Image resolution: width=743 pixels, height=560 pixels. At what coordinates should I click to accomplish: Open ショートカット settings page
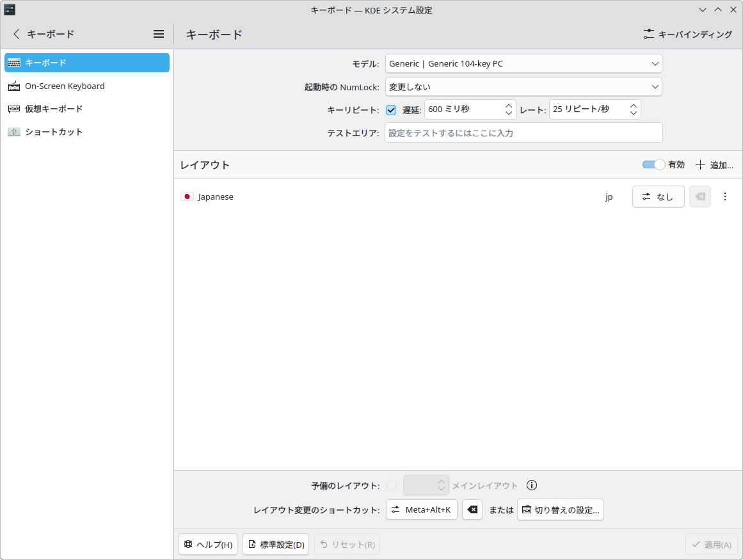click(86, 132)
